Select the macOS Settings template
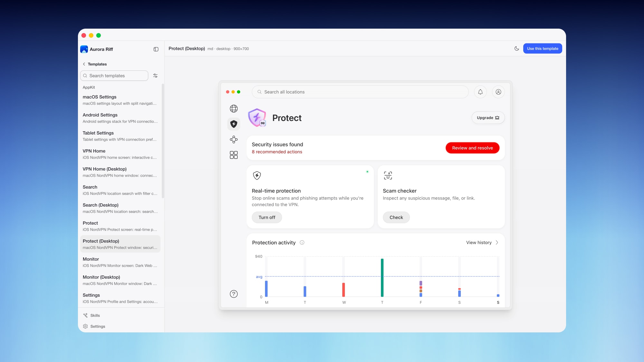The width and height of the screenshot is (644, 362). click(120, 100)
